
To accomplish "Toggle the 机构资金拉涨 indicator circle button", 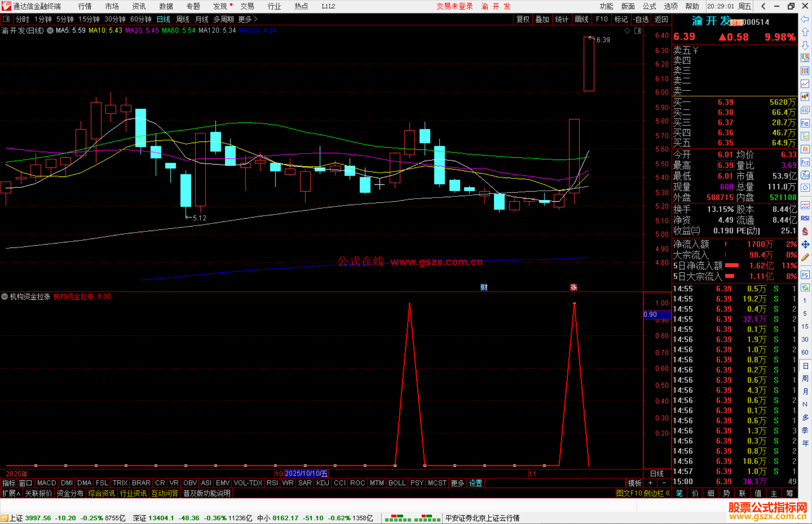I will 5,296.
